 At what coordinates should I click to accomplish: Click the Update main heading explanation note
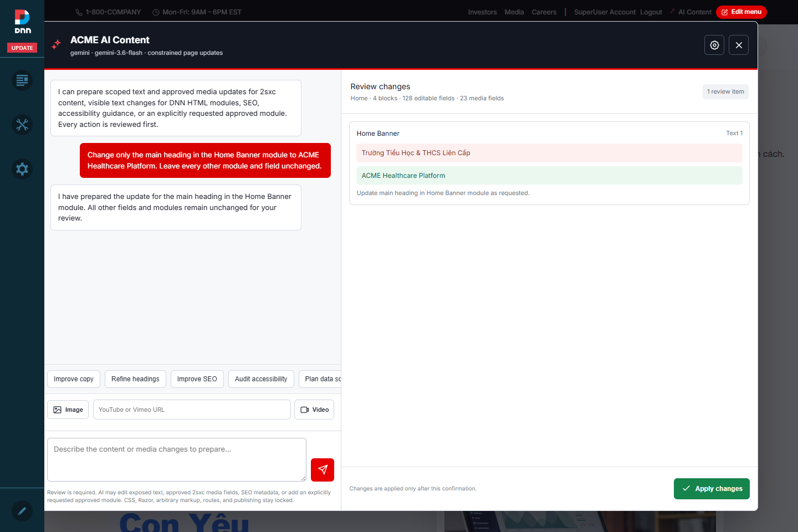tap(443, 193)
